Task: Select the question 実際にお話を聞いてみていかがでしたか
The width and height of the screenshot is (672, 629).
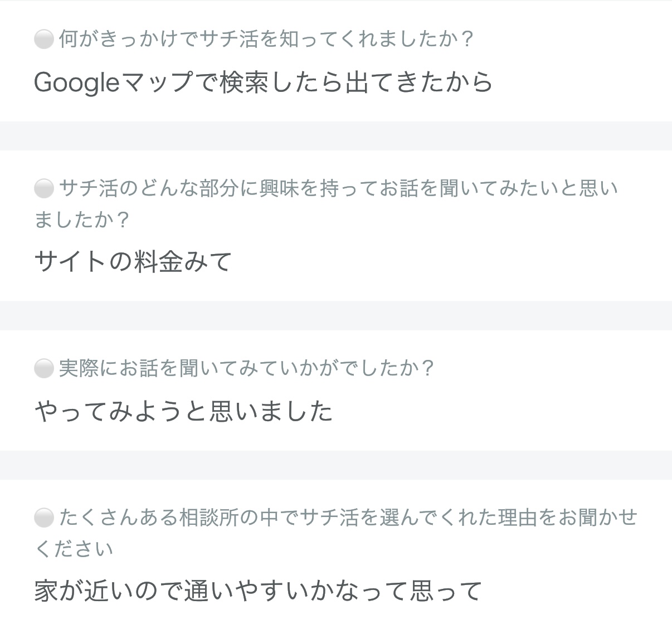Action: (x=246, y=368)
